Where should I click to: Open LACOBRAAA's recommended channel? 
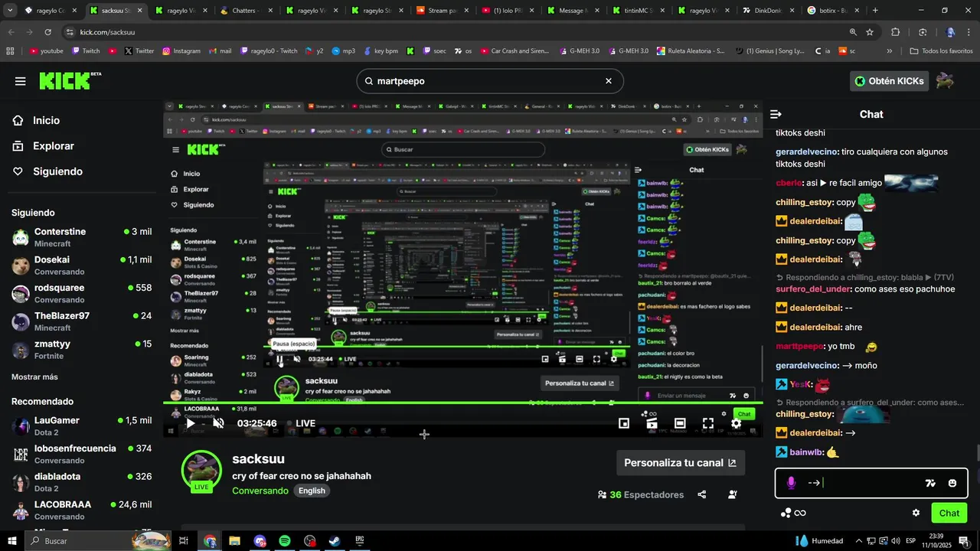tap(81, 510)
